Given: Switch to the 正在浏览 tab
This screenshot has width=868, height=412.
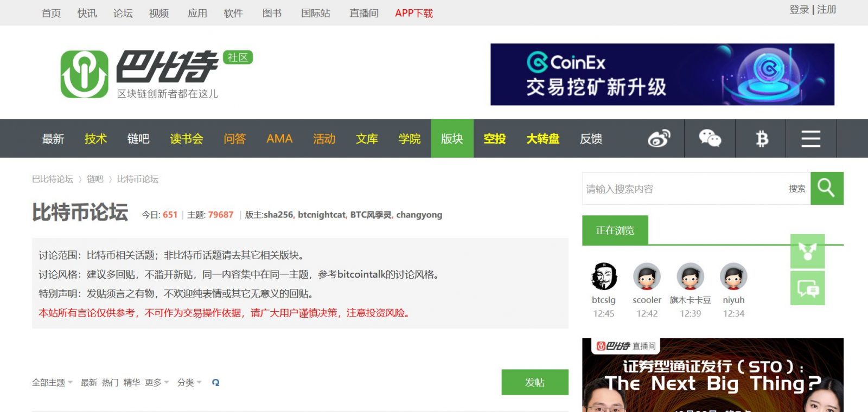Looking at the screenshot, I should 615,230.
